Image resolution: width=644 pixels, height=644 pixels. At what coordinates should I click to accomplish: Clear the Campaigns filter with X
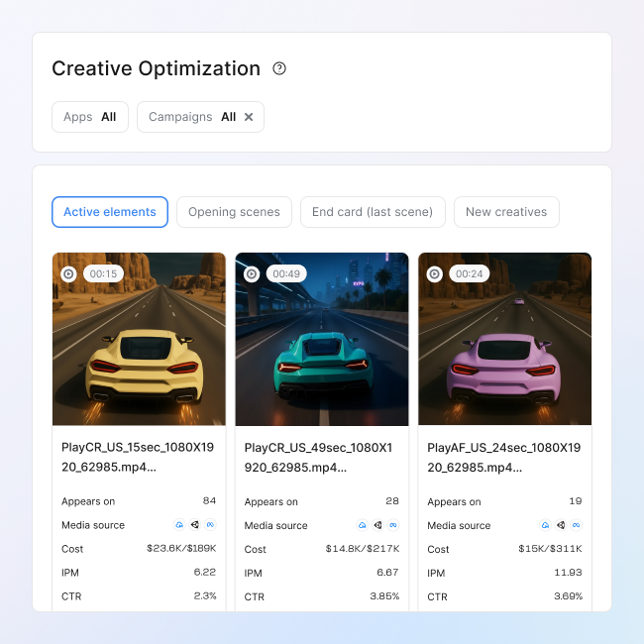(x=249, y=117)
